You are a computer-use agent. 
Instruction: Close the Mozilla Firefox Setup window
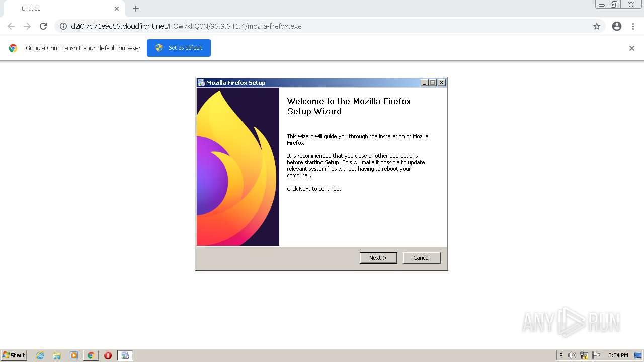point(442,83)
